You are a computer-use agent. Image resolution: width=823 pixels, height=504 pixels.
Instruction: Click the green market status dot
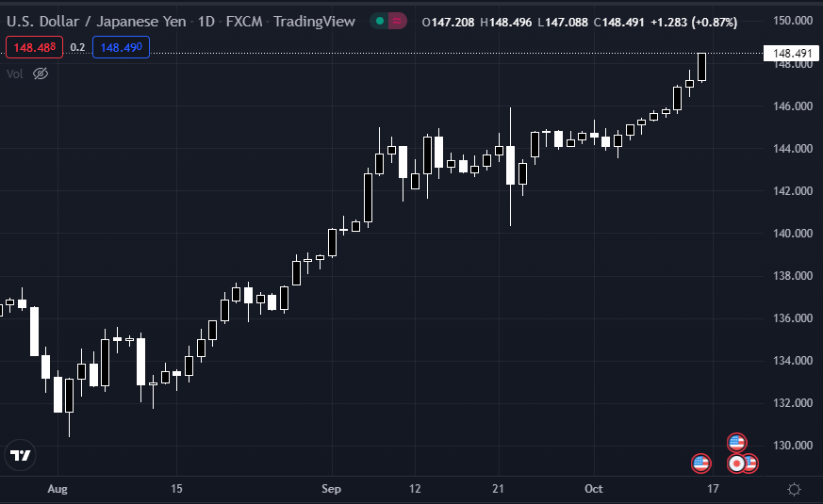[x=380, y=22]
